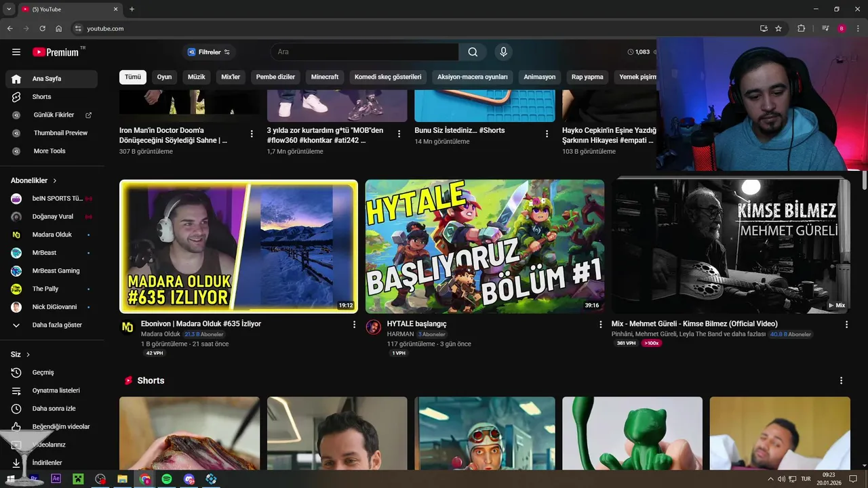Viewport: 868px width, 488px height.
Task: Open Shorts from the sidebar
Action: (52, 97)
